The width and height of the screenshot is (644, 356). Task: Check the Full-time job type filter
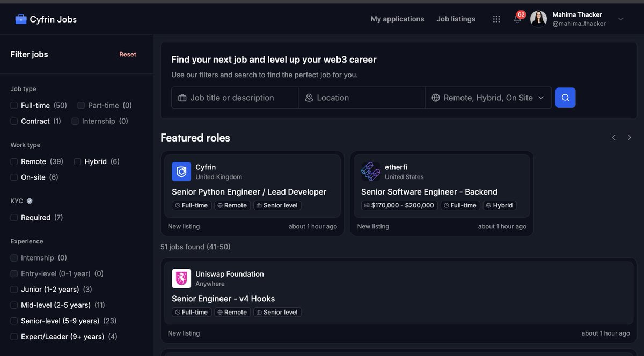(x=14, y=106)
